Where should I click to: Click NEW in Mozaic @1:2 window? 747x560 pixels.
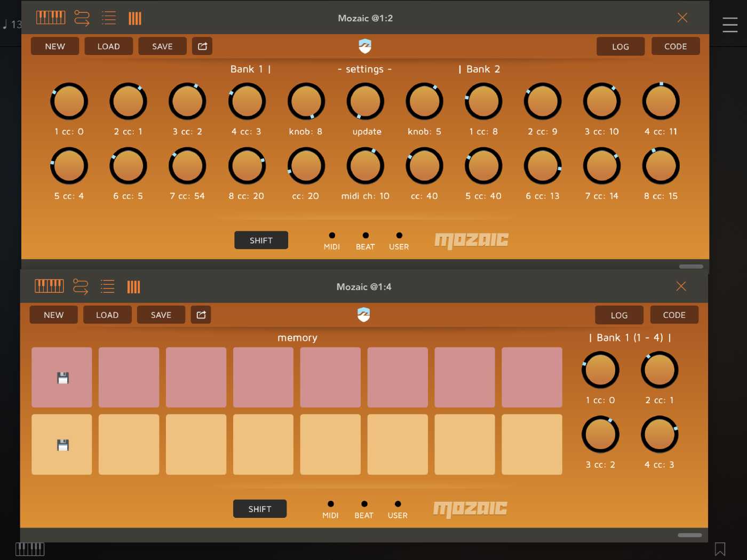tap(55, 46)
